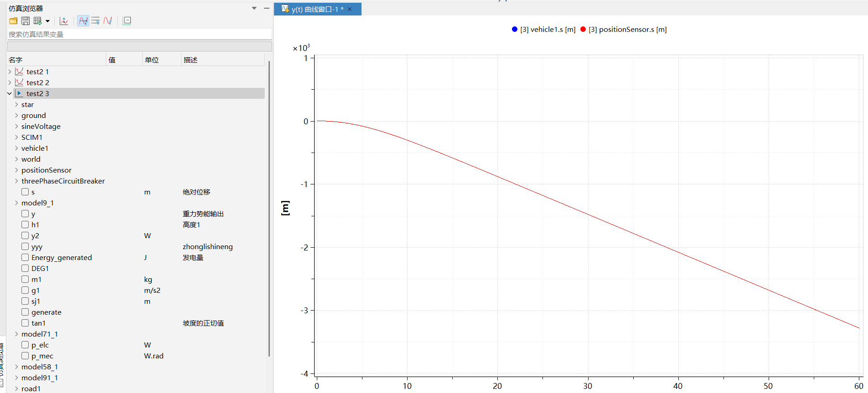Click the test2 2 result curve icon
The height and width of the screenshot is (393, 868).
click(19, 82)
